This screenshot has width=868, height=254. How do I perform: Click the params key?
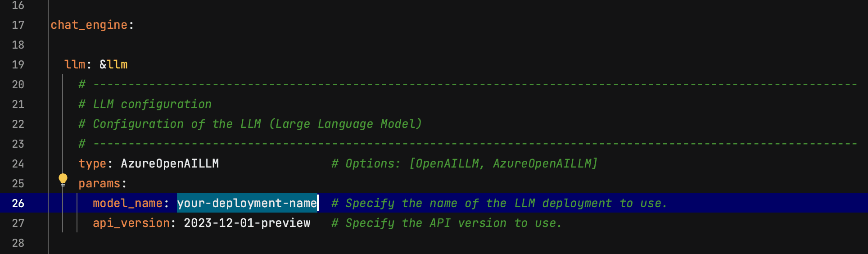[99, 184]
